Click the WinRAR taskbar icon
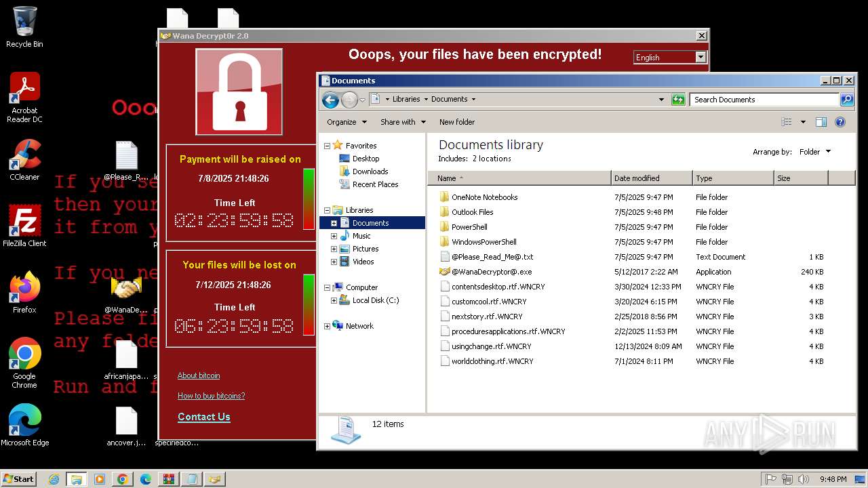Image resolution: width=868 pixels, height=488 pixels. click(x=169, y=479)
